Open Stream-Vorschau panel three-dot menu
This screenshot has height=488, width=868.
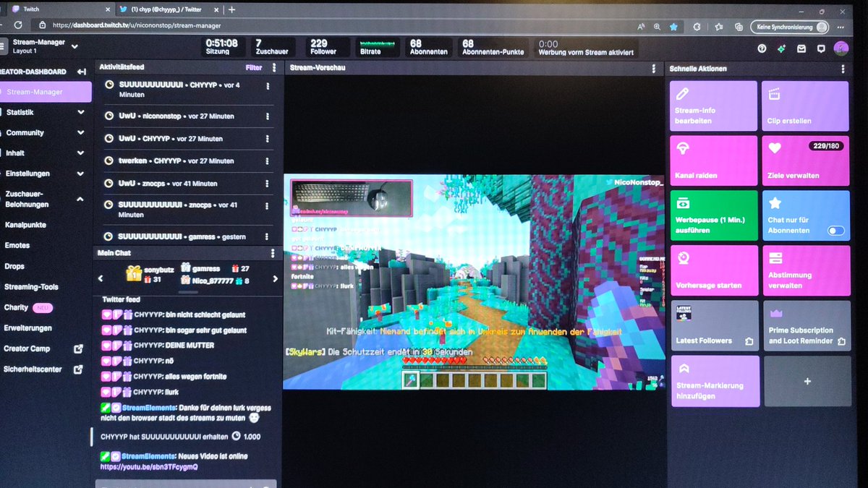point(652,68)
